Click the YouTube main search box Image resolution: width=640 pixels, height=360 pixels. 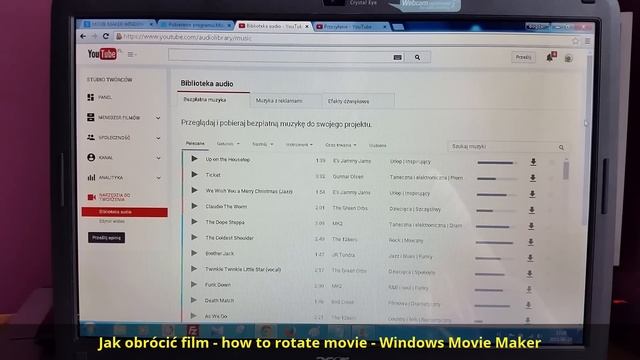pyautogui.click(x=280, y=56)
